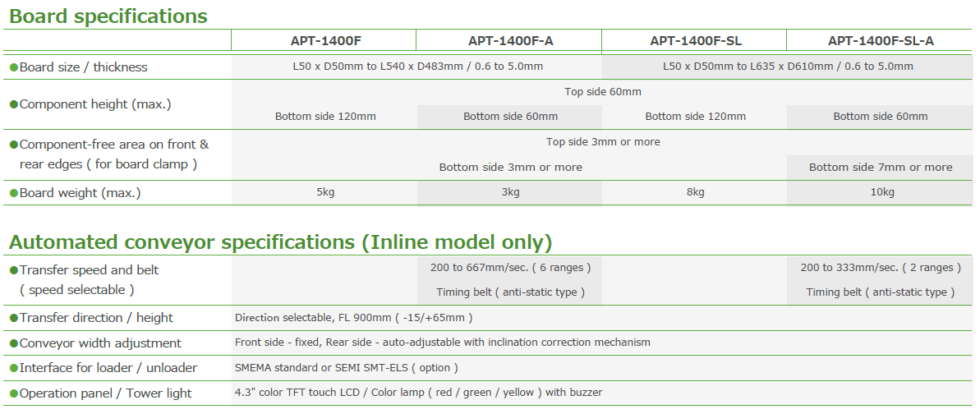Click the Top side 60mm cell

(x=602, y=92)
